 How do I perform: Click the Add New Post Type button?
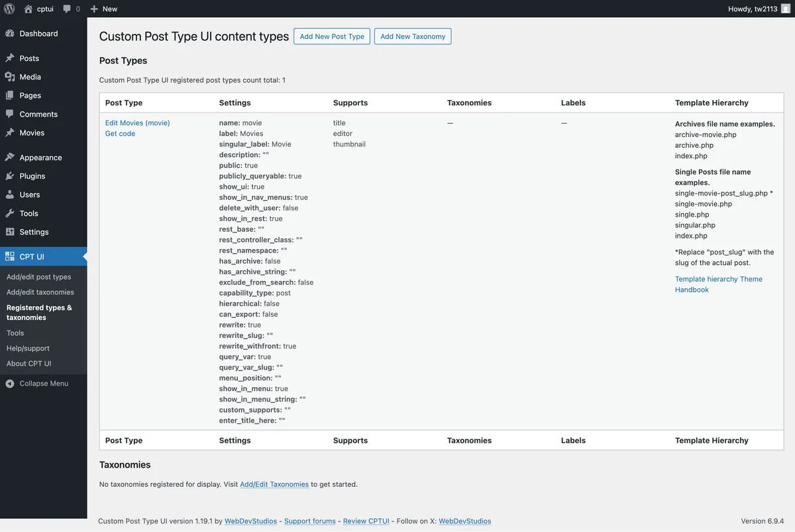click(332, 36)
